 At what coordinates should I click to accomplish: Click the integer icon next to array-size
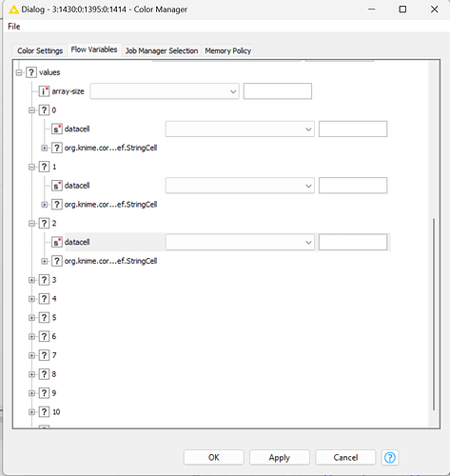44,91
